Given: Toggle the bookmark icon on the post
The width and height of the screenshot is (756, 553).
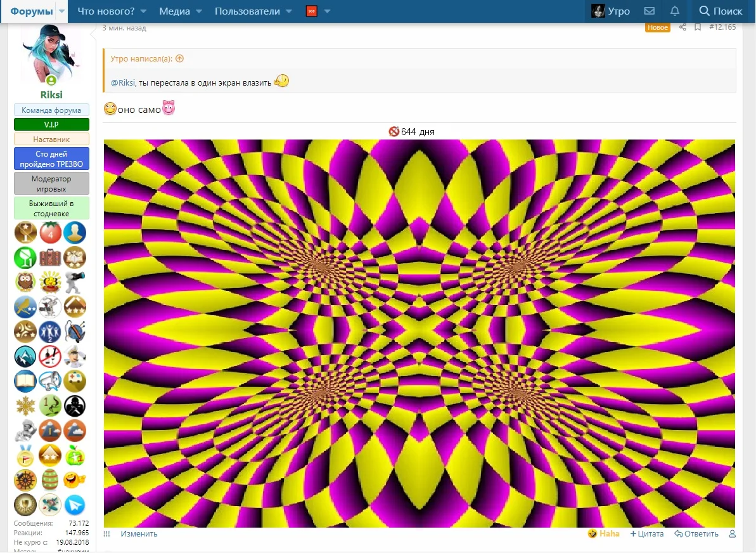Looking at the screenshot, I should click(698, 27).
